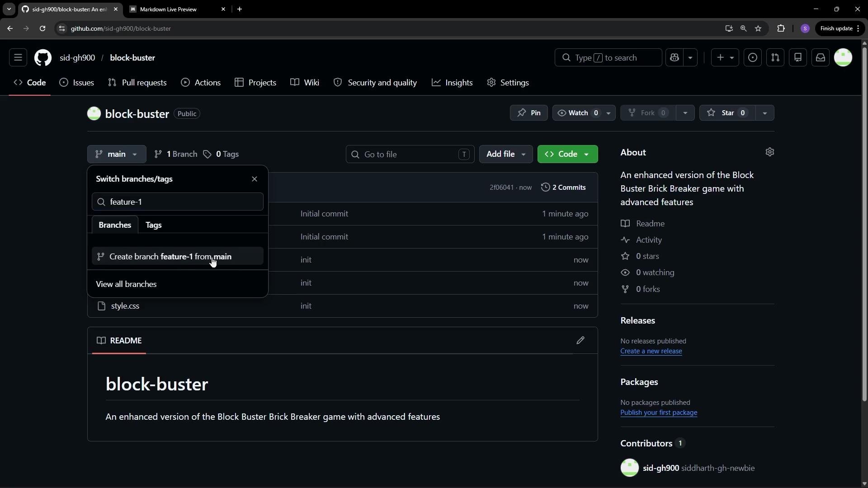Screen dimensions: 868x488
Task: Open the Actions tab
Action: 201,83
